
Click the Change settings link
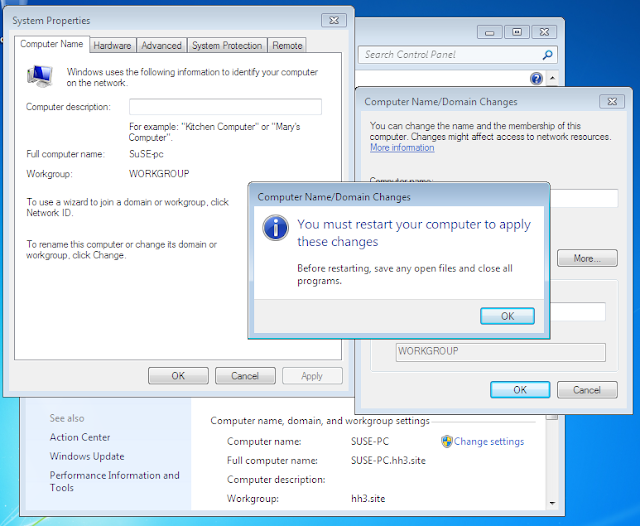(489, 442)
